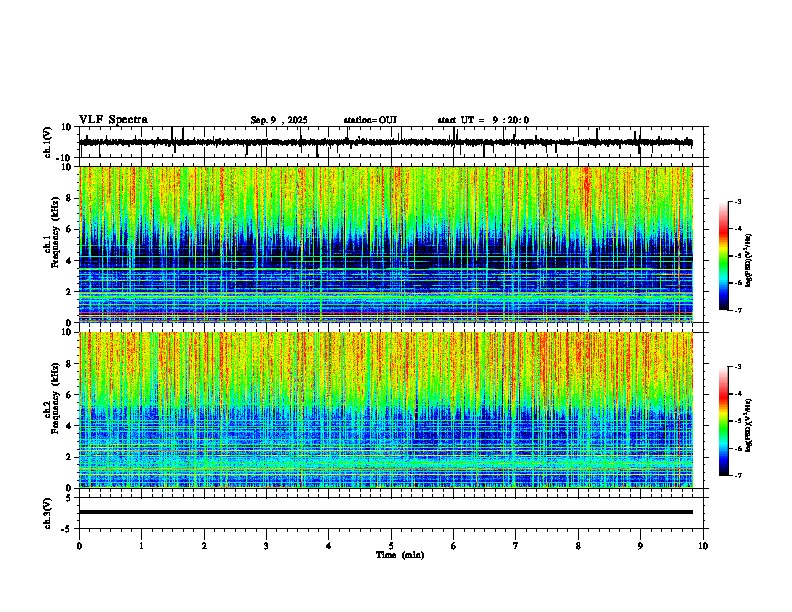Image resolution: width=792 pixels, height=612 pixels.
Task: Click the ch.1 frequency spectrogram panel
Action: tap(386, 244)
